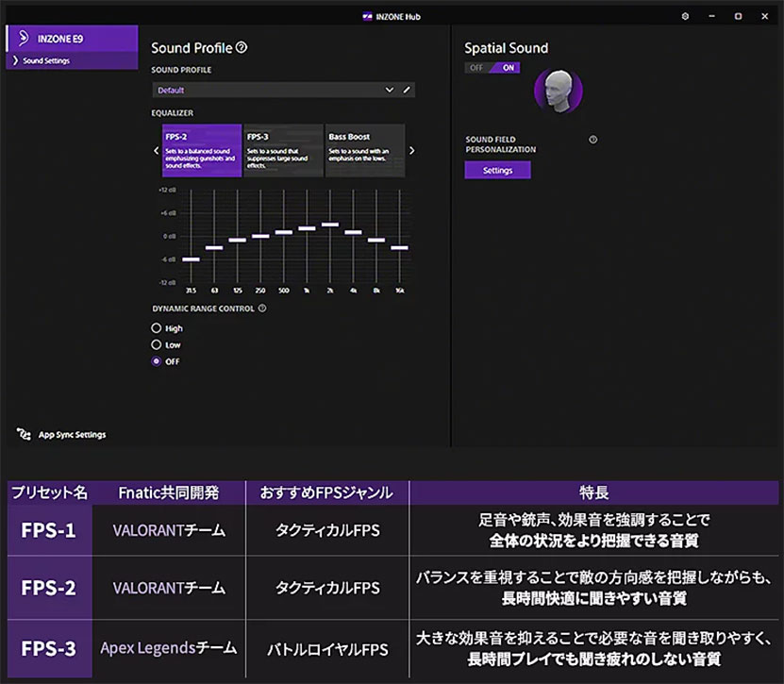
Task: Click VALORANT team cell in FPS-1 row
Action: click(x=169, y=530)
